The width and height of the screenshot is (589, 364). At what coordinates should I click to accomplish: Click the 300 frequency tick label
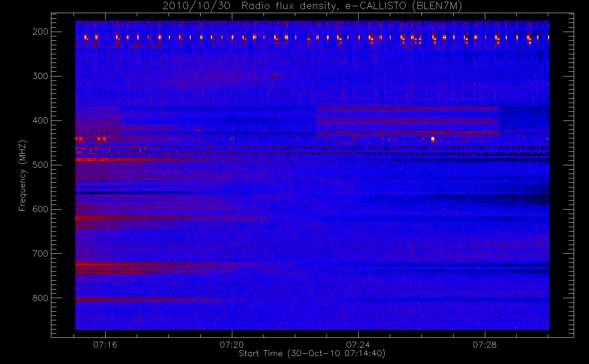point(40,76)
